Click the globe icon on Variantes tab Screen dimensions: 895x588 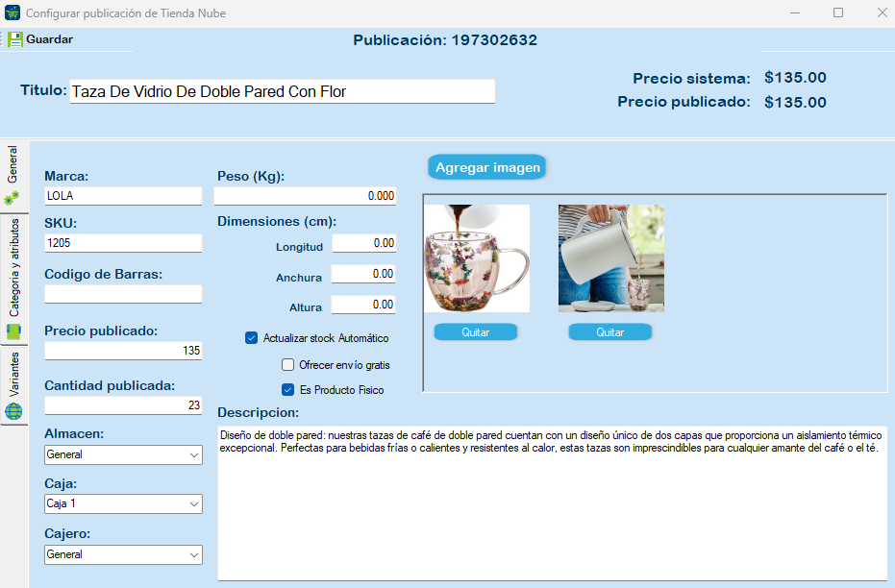tap(13, 411)
